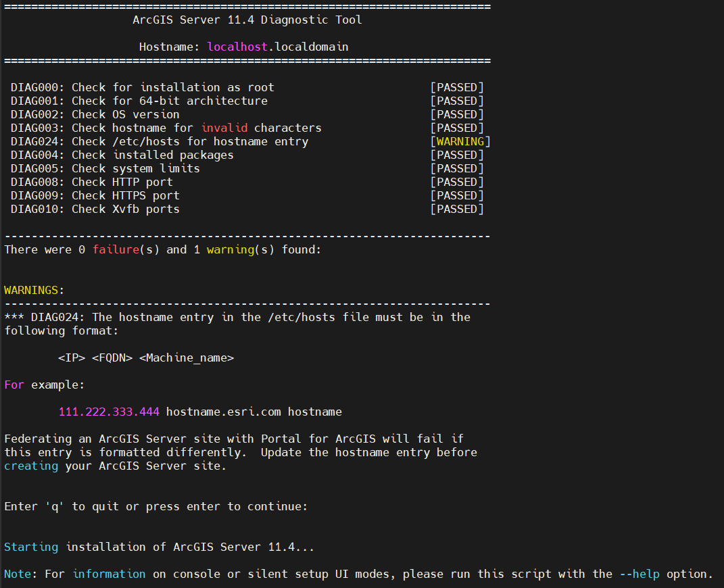The height and width of the screenshot is (588, 724).
Task: Click the "Enter 'q' to quit" prompt line
Action: pos(156,507)
